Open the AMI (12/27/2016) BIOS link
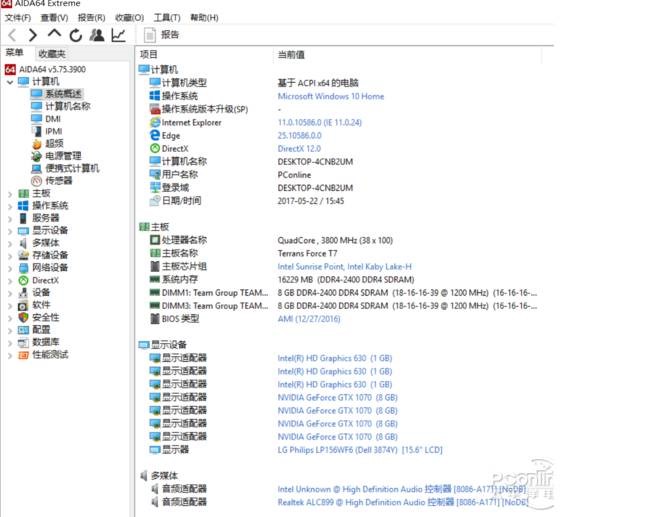 tap(309, 319)
